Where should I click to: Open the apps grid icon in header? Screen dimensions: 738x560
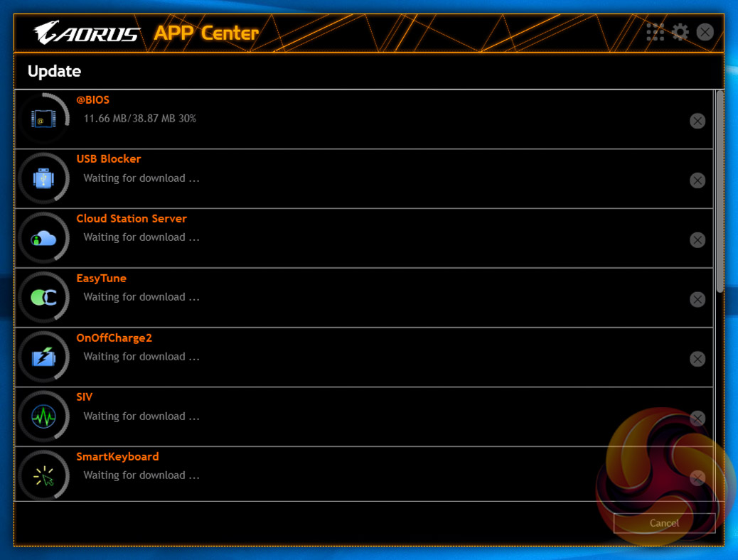click(x=655, y=32)
